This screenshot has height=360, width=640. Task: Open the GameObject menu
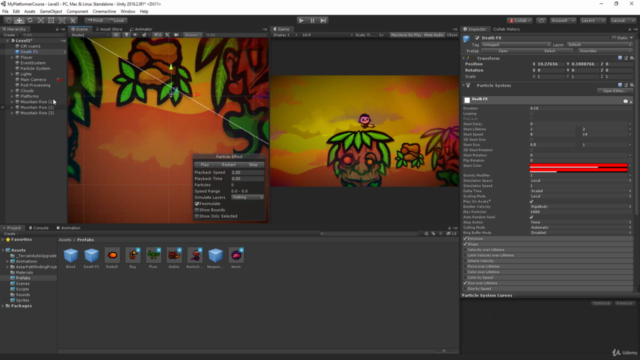[x=51, y=11]
